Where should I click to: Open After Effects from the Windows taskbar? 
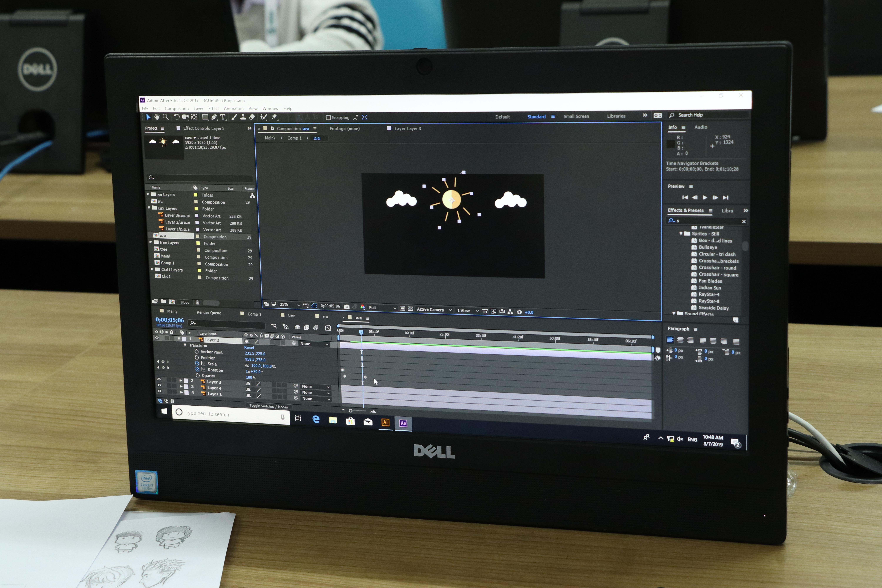click(403, 423)
